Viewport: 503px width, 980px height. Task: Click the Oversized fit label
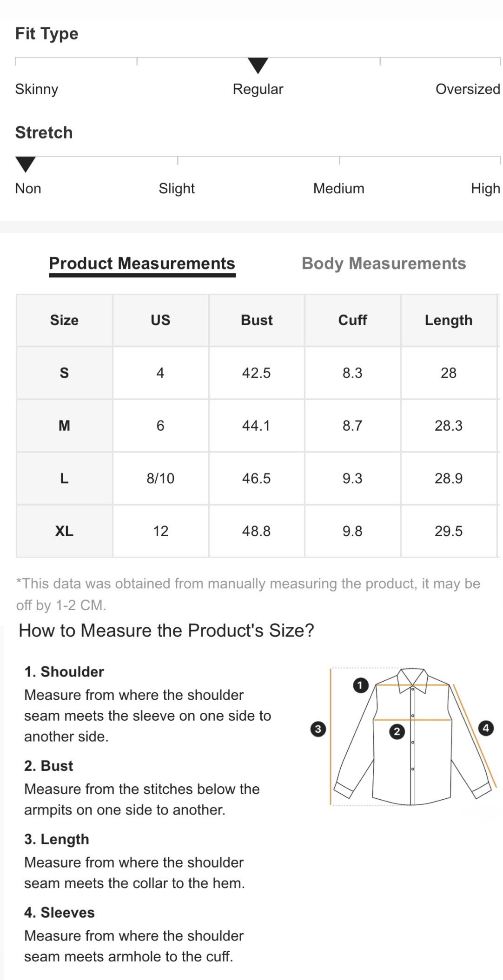pos(468,89)
